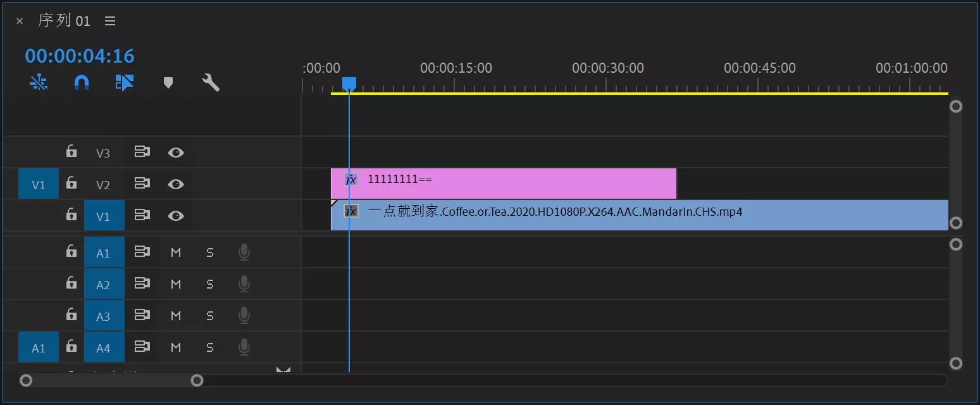Toggle the lock on track V1

71,215
